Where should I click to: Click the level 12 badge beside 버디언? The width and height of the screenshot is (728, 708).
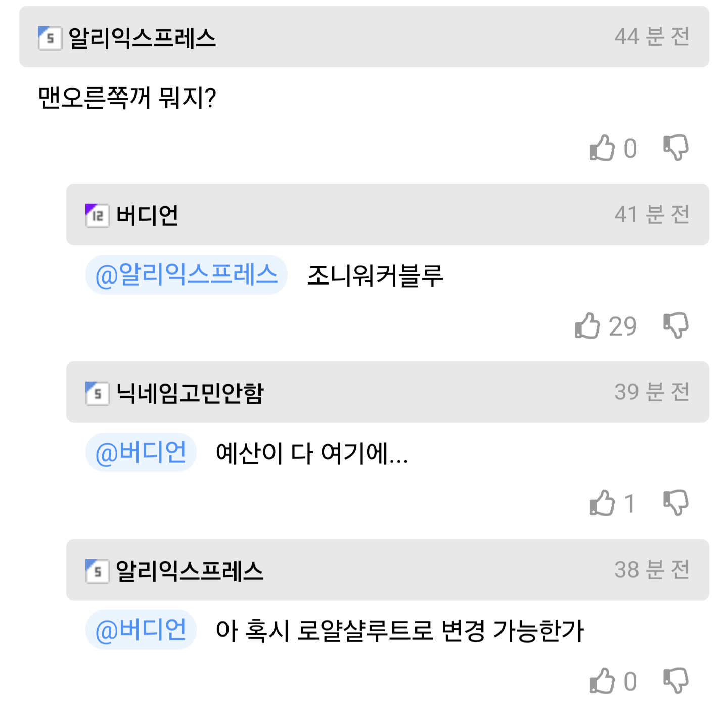pyautogui.click(x=97, y=216)
